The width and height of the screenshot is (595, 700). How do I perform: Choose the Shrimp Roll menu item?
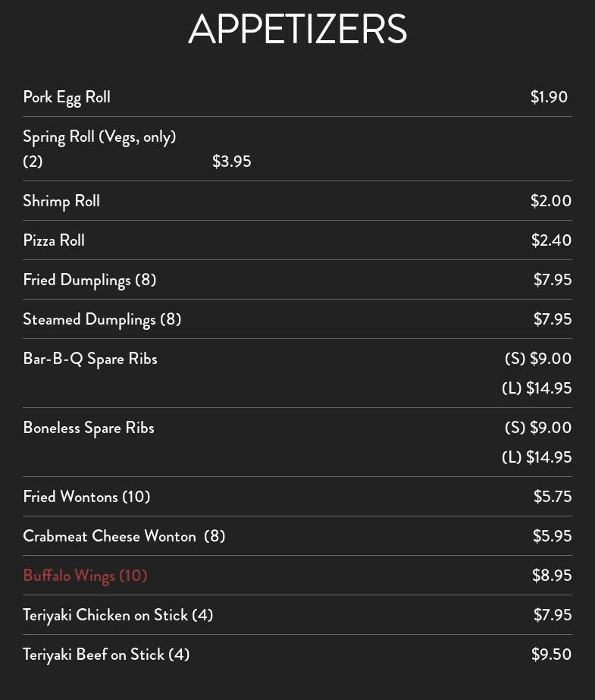(x=61, y=201)
